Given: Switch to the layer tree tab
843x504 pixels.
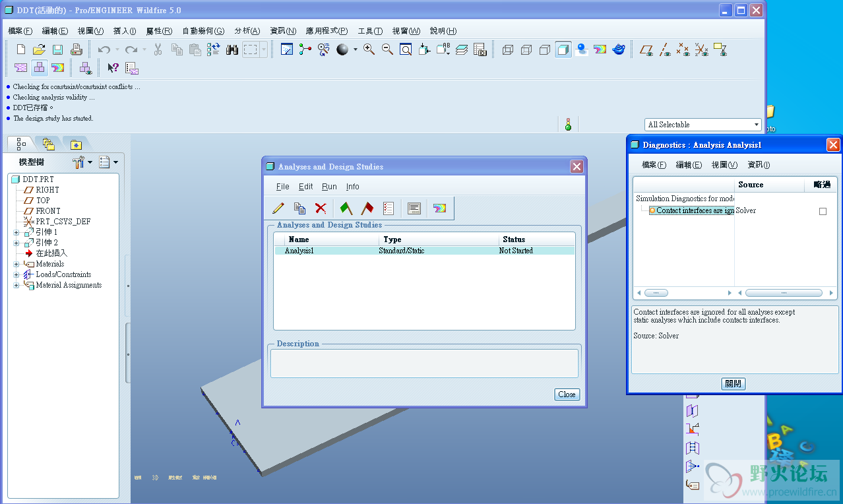Looking at the screenshot, I should 48,143.
